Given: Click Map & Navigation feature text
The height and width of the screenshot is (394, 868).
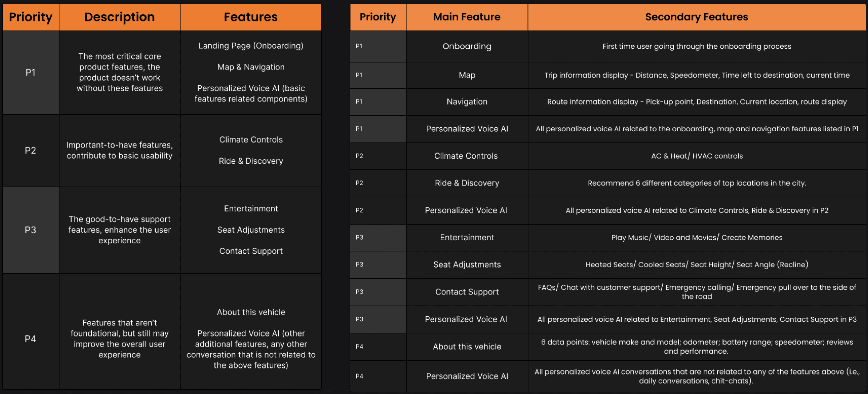Looking at the screenshot, I should [x=251, y=67].
